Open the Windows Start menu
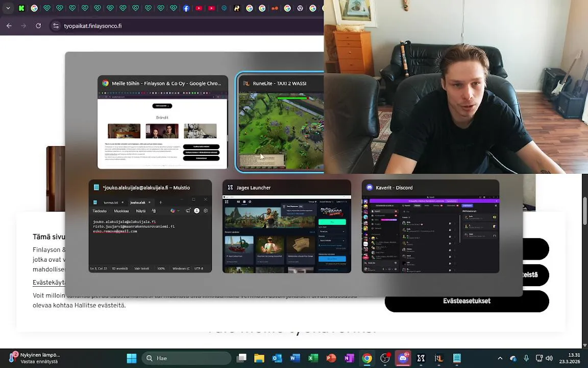 coord(132,358)
